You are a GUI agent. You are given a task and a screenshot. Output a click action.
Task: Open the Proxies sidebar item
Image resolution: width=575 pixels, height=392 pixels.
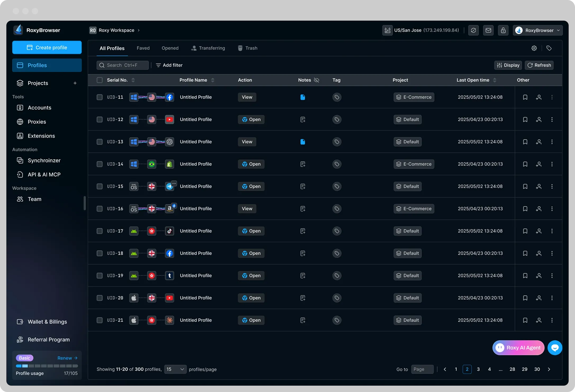[x=37, y=122]
